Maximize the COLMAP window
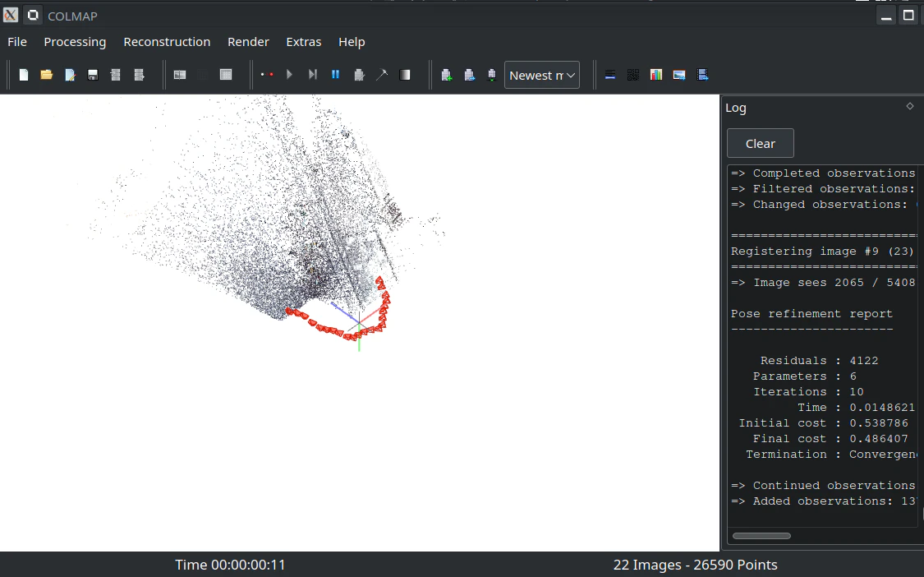The image size is (924, 577). [908, 16]
